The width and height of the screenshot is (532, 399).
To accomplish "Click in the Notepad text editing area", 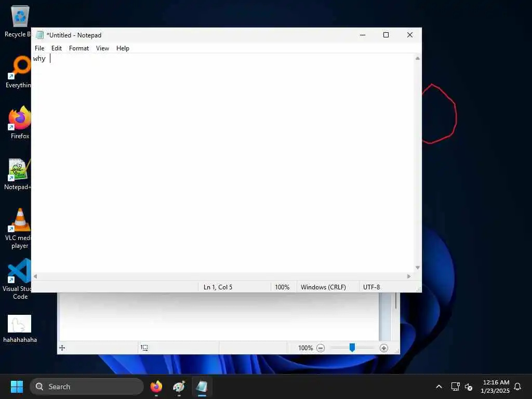I will 223,163.
